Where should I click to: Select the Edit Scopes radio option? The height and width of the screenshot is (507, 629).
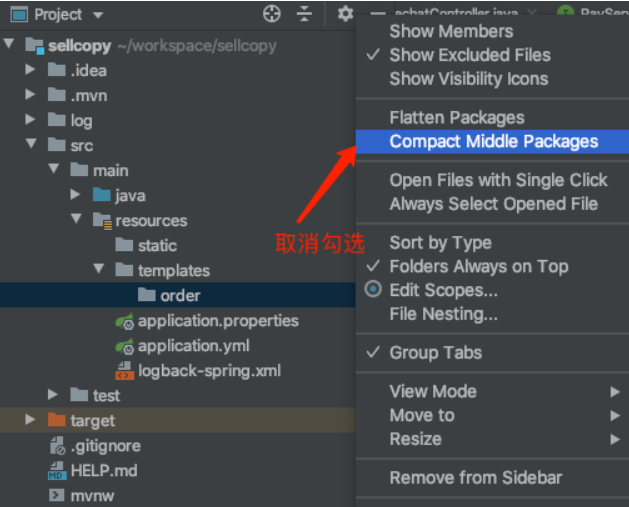tap(443, 290)
